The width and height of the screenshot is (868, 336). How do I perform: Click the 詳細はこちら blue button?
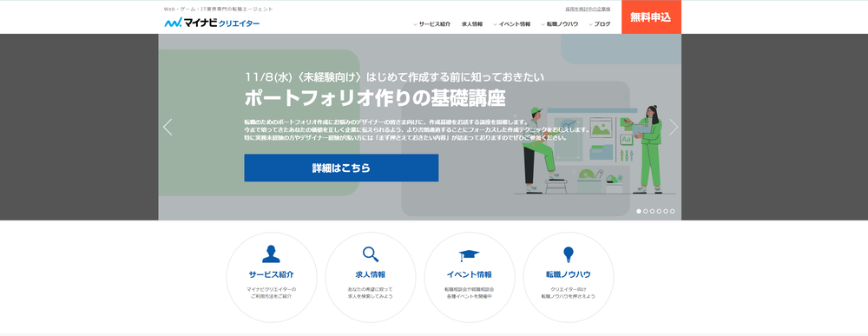pos(341,168)
